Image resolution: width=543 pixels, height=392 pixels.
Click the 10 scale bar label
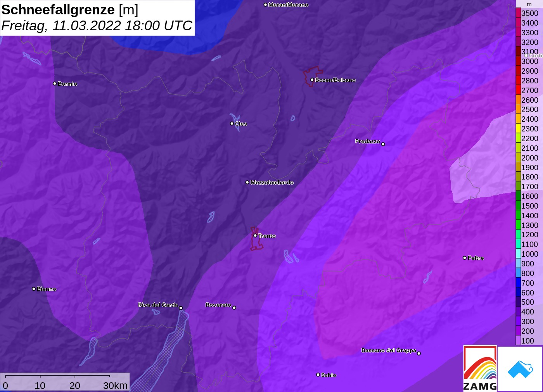pyautogui.click(x=40, y=385)
